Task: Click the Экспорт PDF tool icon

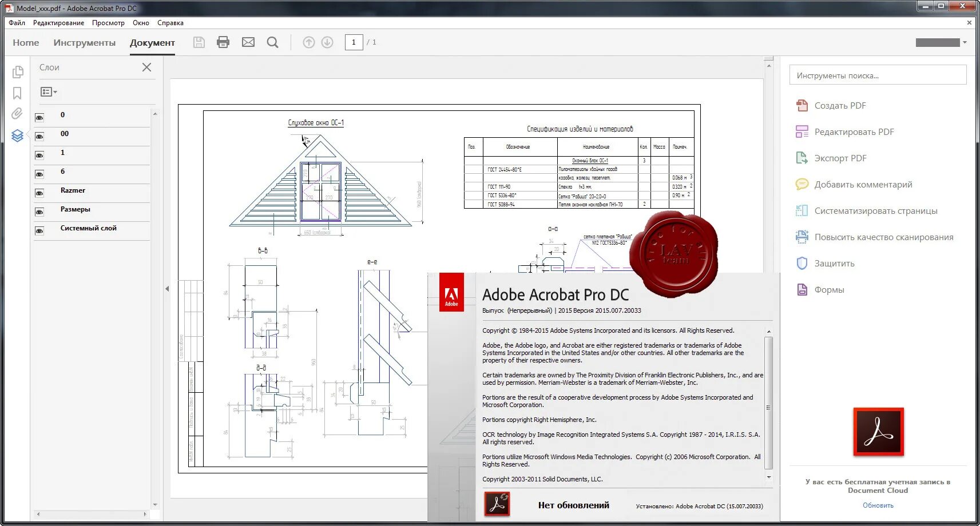Action: pos(802,158)
